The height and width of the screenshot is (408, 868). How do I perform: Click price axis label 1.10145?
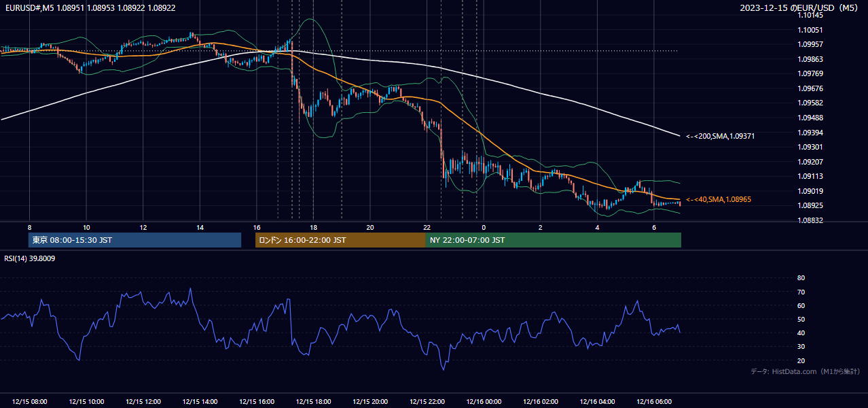coord(810,15)
